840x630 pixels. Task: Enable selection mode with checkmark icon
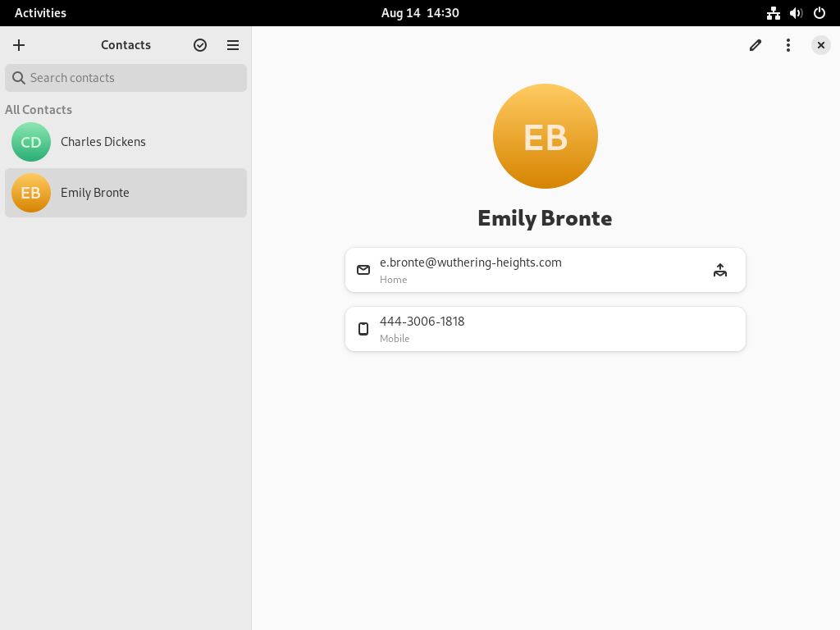tap(200, 45)
